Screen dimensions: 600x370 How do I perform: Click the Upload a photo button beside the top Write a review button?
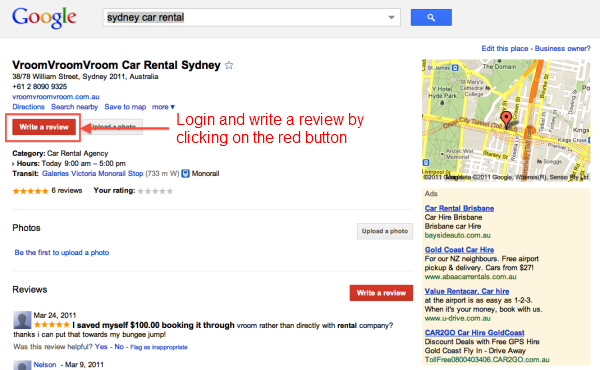click(x=113, y=127)
